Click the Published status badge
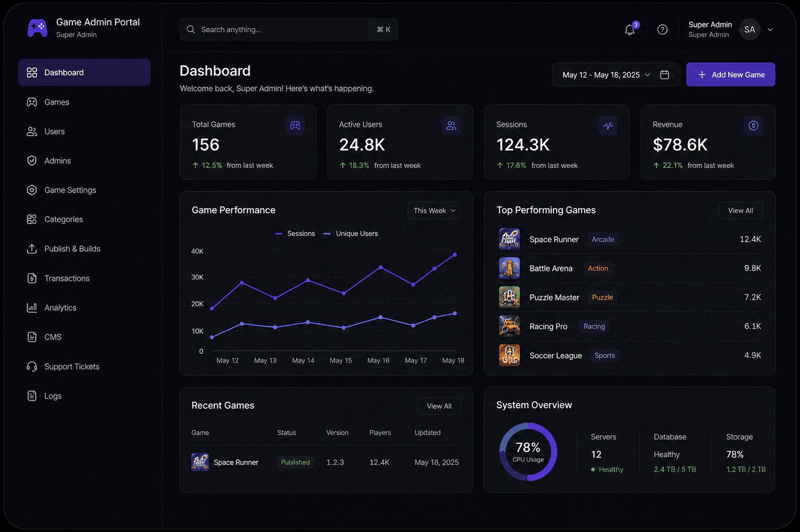This screenshot has width=800, height=532. 295,462
